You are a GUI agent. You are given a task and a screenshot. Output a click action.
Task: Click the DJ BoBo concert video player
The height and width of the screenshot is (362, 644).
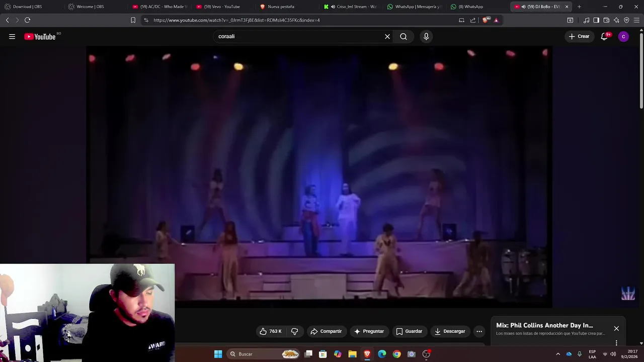319,177
